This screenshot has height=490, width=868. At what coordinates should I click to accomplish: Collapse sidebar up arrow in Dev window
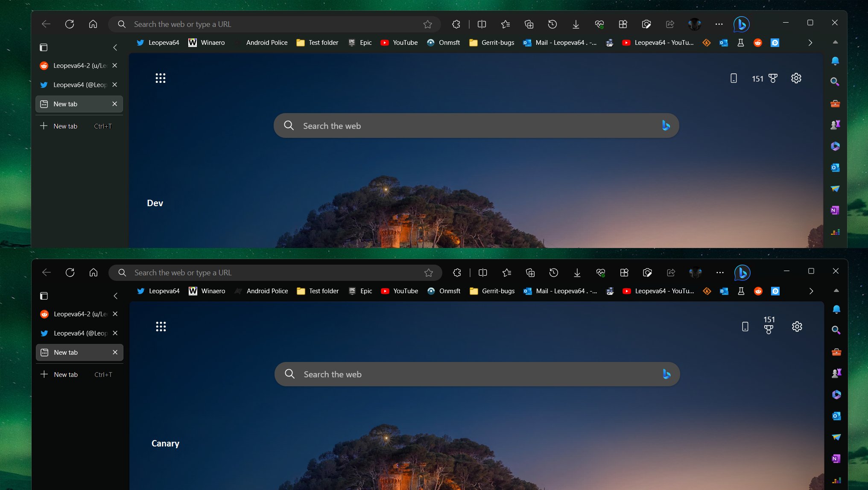(x=835, y=42)
